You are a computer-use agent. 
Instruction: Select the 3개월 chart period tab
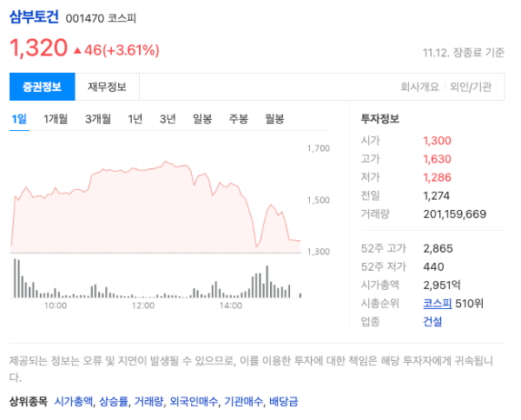tap(98, 119)
